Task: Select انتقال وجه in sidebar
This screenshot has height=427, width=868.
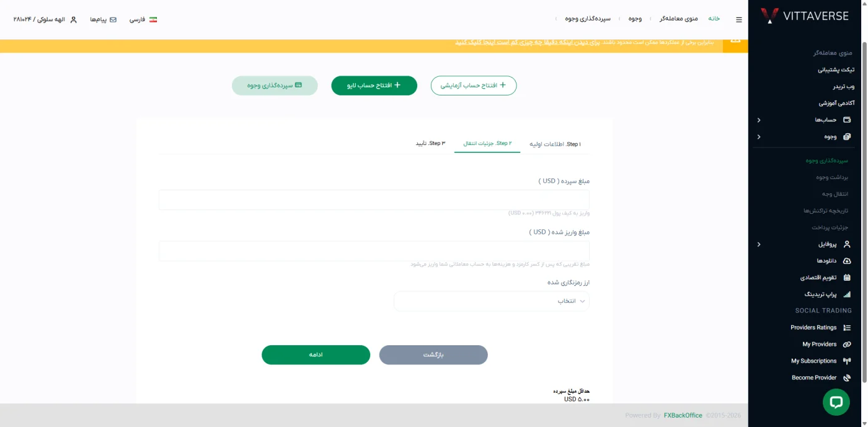Action: [x=835, y=194]
